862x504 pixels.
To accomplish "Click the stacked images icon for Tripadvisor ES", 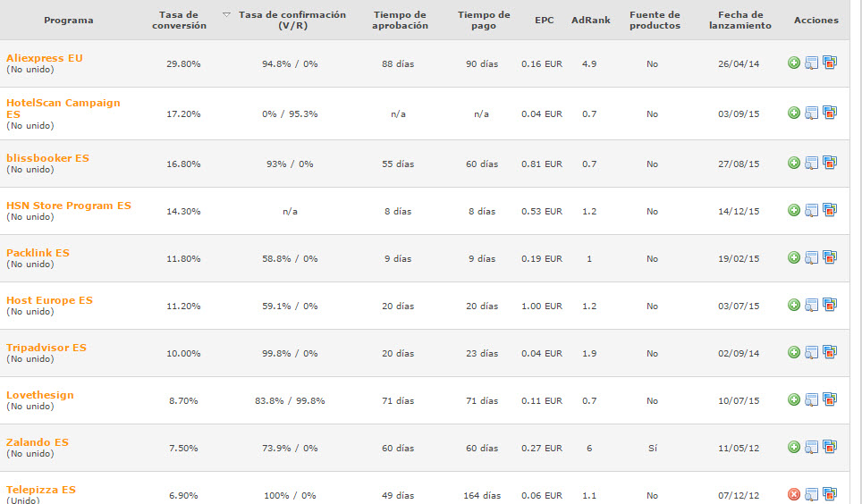I will click(830, 351).
